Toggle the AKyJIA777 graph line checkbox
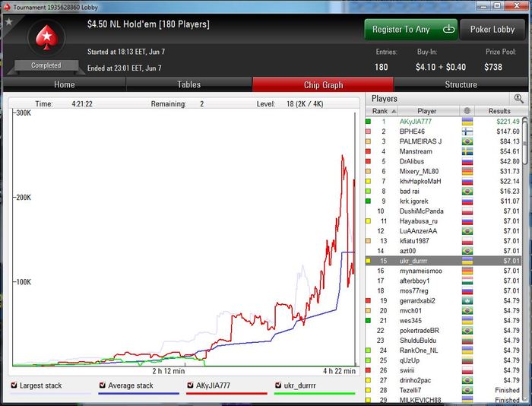 (190, 385)
